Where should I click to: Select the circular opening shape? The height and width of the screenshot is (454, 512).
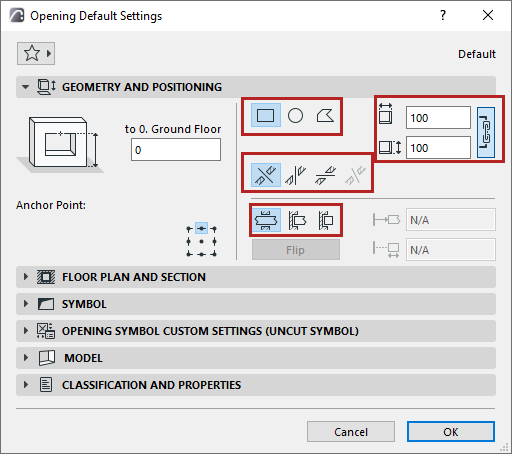pyautogui.click(x=295, y=116)
